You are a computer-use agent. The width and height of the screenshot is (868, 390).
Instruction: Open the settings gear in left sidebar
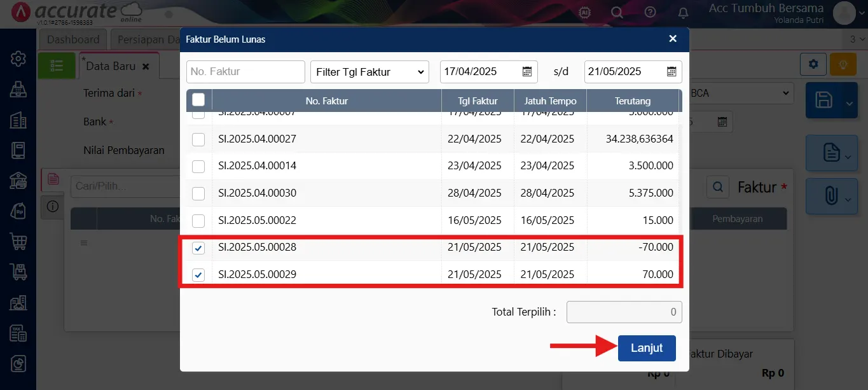coord(18,59)
